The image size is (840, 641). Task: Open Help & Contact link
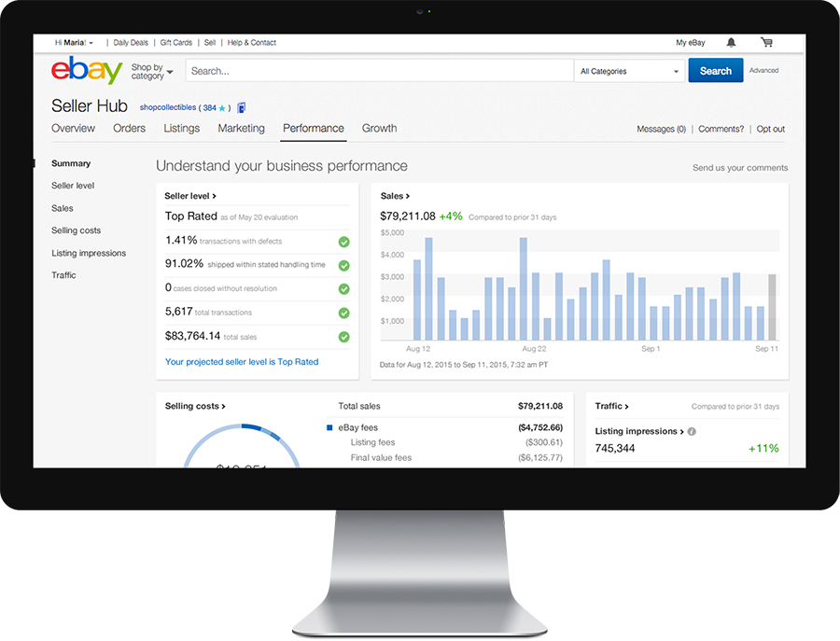point(252,43)
